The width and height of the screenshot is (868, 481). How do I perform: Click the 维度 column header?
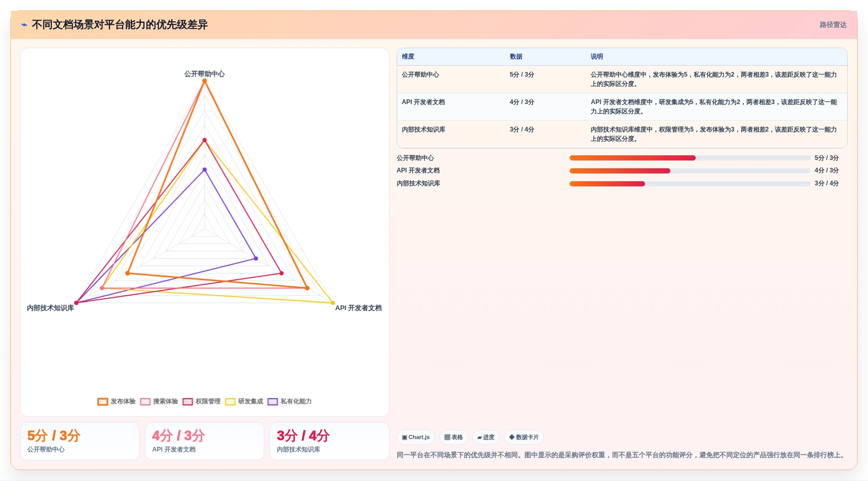coord(408,56)
